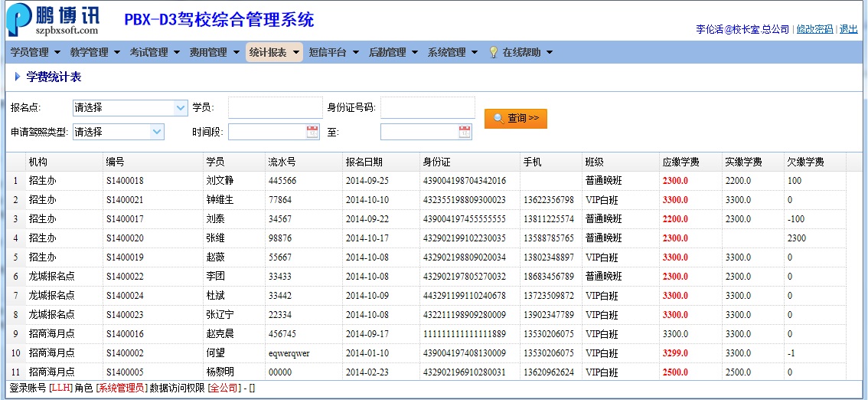Open the 短信平台 menu

click(x=334, y=52)
